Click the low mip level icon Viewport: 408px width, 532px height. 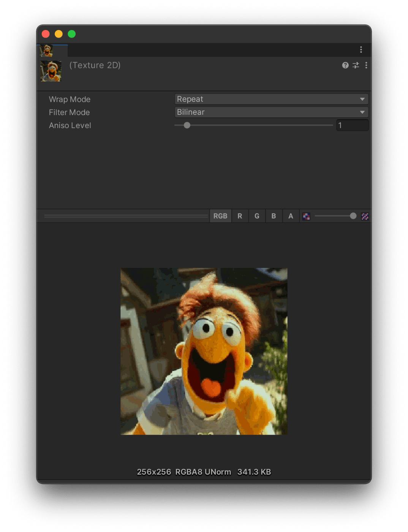pyautogui.click(x=306, y=216)
